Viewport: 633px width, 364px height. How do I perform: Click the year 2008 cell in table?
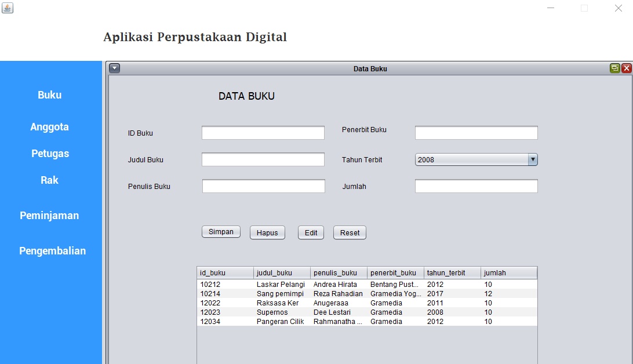pos(452,312)
